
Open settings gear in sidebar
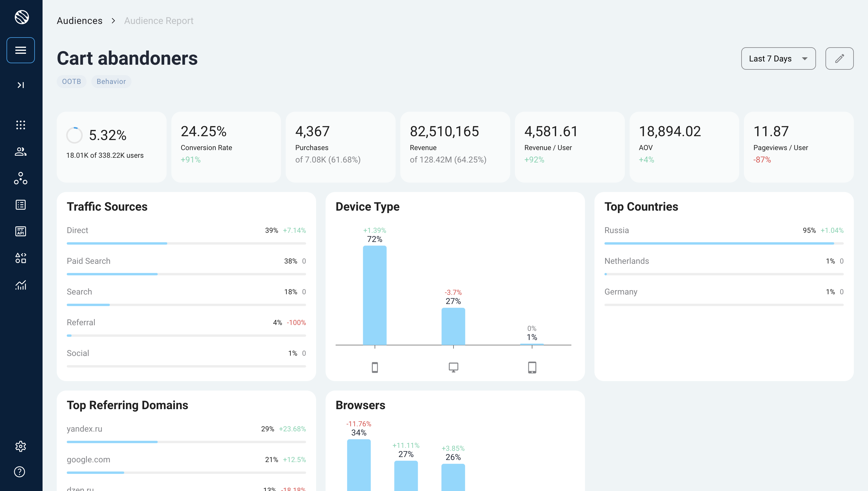21,446
